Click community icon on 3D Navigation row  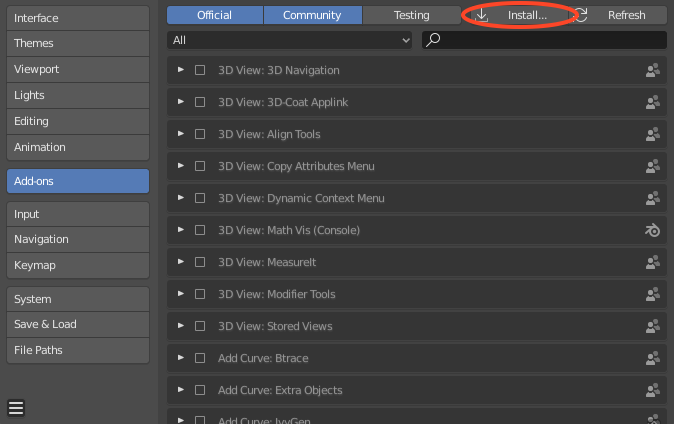653,70
